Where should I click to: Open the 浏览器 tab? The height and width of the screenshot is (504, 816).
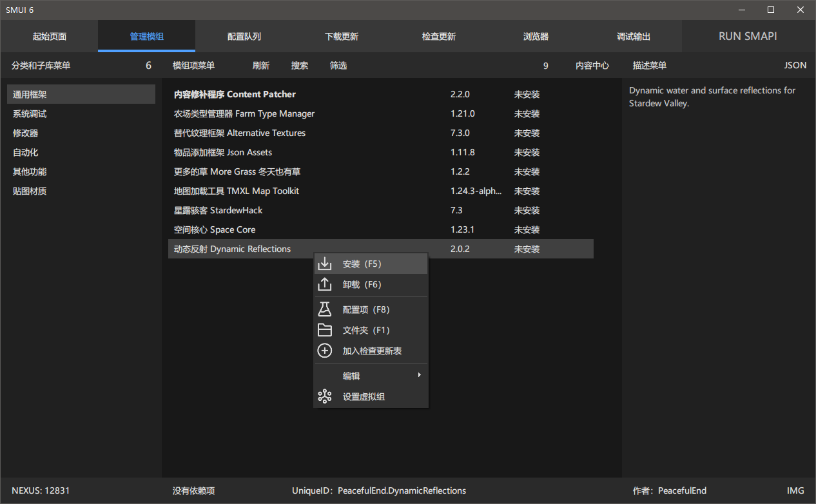click(536, 36)
